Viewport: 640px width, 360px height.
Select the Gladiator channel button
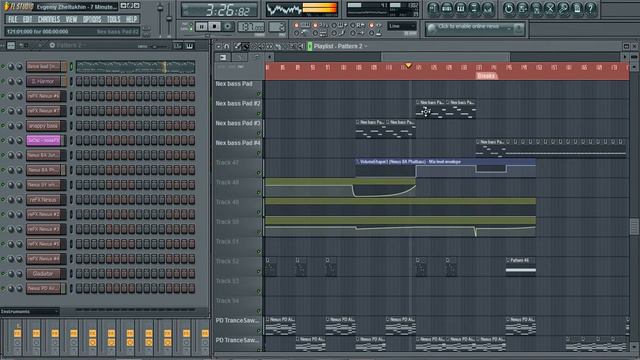click(43, 273)
